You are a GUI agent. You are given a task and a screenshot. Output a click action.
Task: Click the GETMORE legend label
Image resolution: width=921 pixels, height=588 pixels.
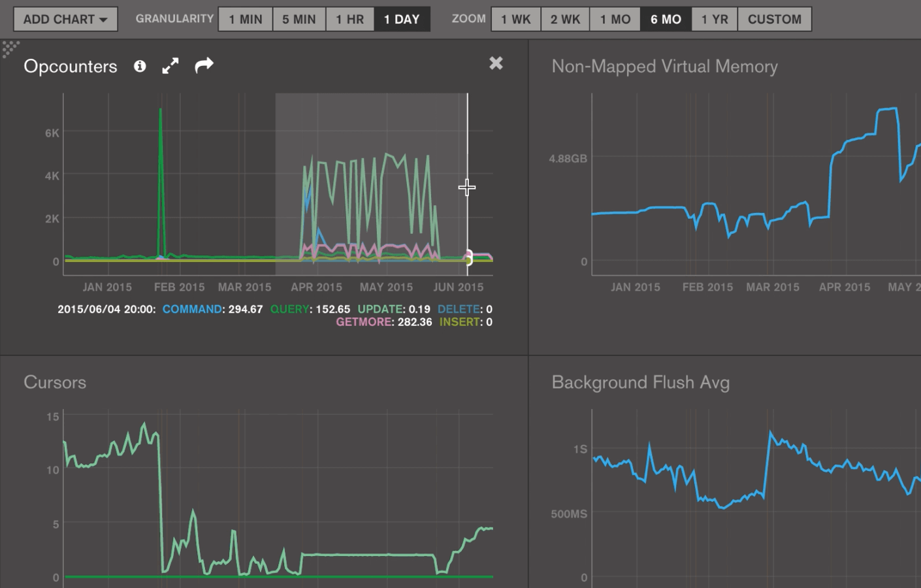pos(363,322)
